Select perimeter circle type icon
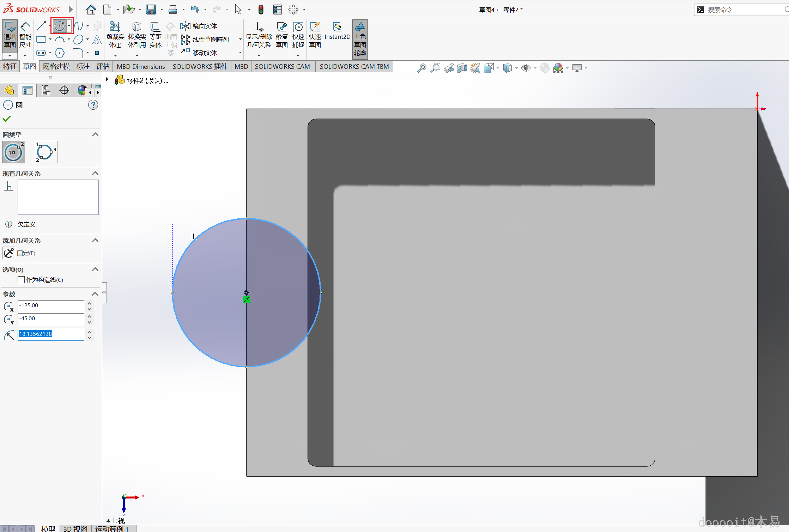This screenshot has height=532, width=789. [x=46, y=152]
